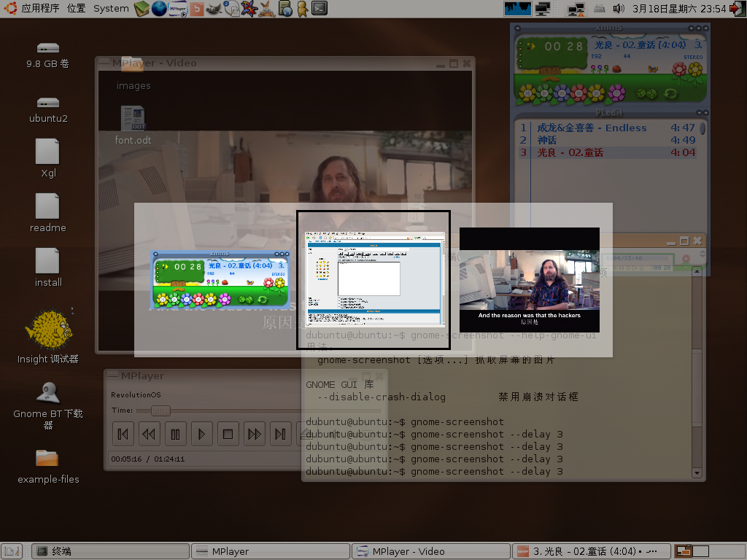Open the images folder behind MPlayer video
This screenshot has width=747, height=560.
(x=133, y=74)
